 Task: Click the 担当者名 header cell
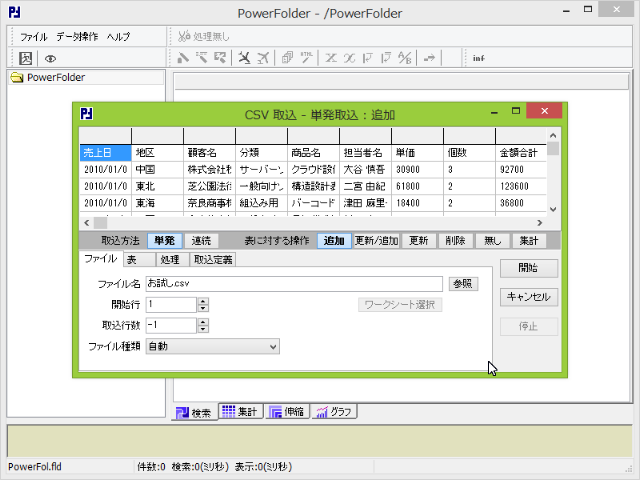365,153
